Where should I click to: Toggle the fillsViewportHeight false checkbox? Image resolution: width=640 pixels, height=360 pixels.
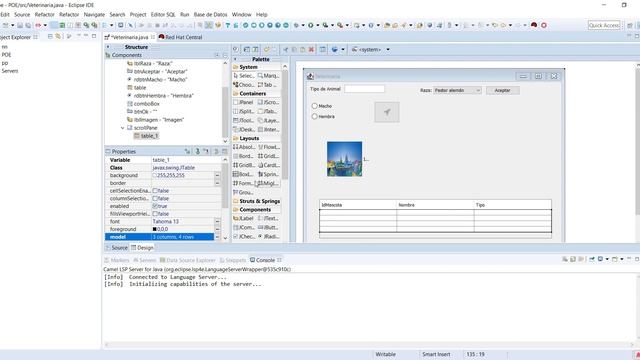(x=155, y=214)
